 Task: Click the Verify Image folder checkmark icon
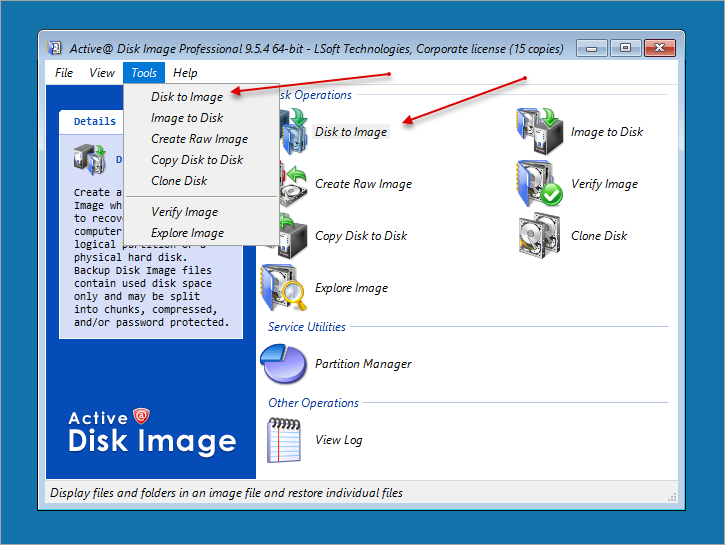pyautogui.click(x=540, y=184)
